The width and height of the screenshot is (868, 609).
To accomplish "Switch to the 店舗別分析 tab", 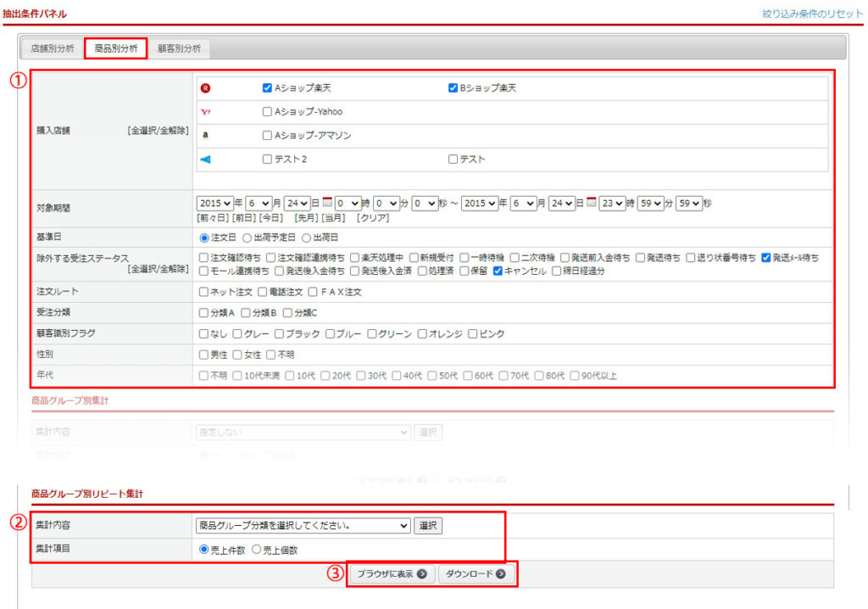I will click(53, 48).
